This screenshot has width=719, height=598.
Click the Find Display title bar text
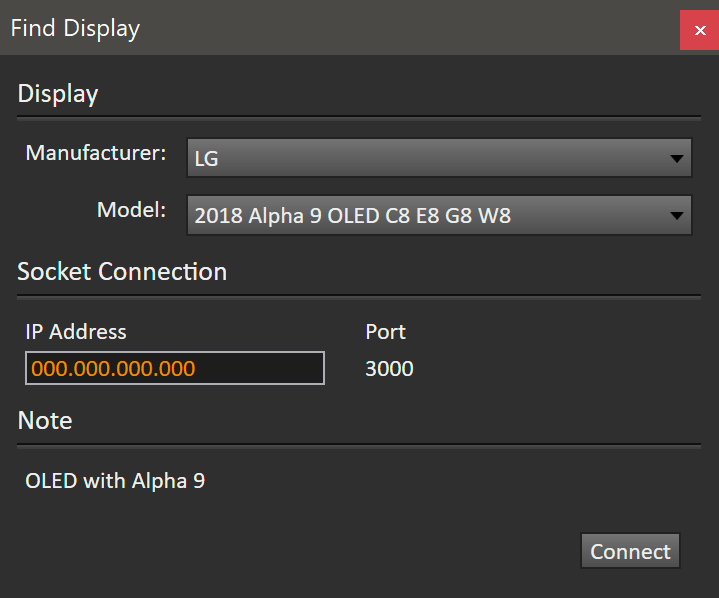[75, 28]
